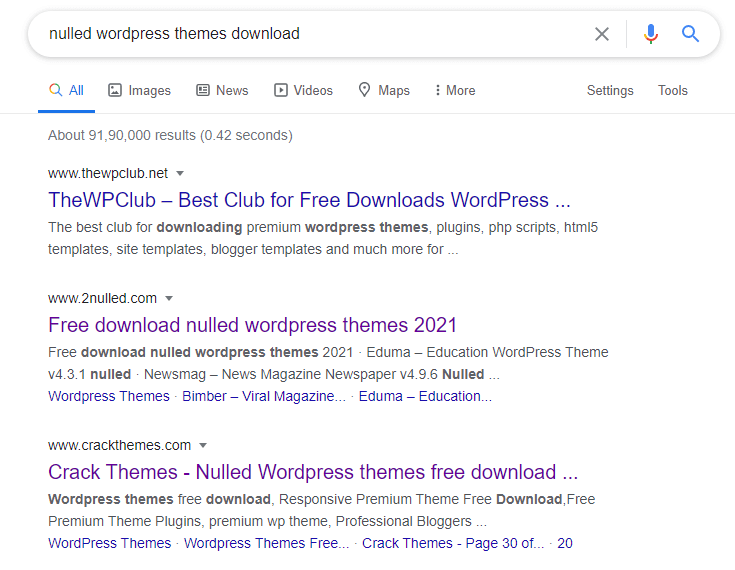
Task: Switch to the Videos tab
Action: pyautogui.click(x=303, y=90)
